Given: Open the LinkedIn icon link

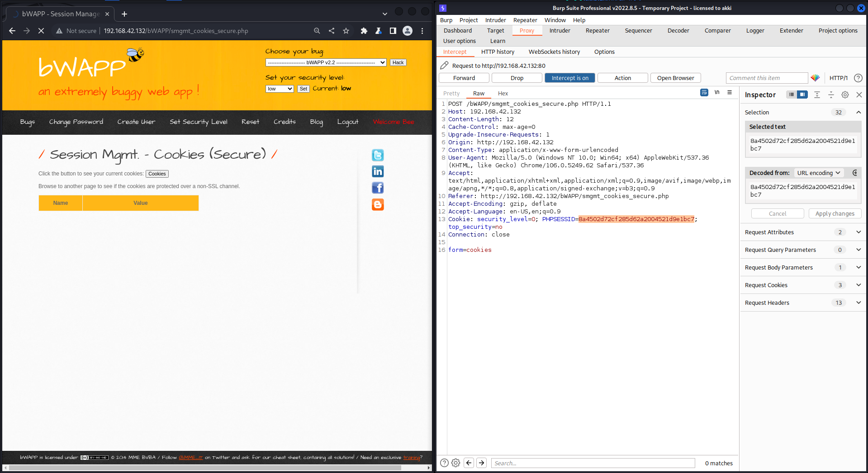Looking at the screenshot, I should (x=378, y=171).
